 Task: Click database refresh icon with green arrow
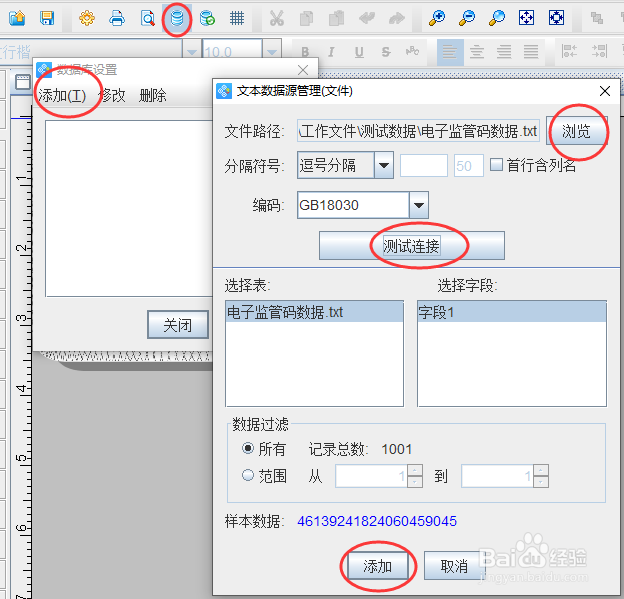[207, 18]
